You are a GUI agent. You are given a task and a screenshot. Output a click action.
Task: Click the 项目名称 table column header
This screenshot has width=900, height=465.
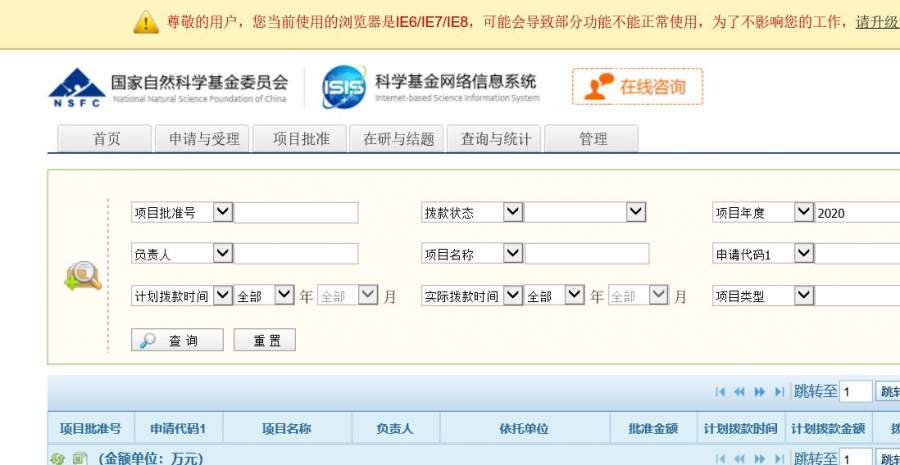pos(287,428)
